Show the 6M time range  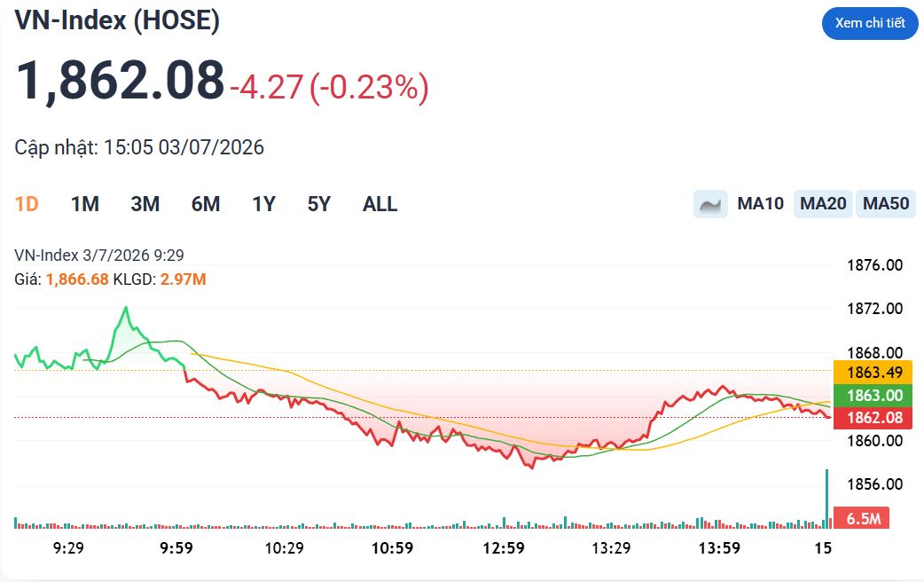[x=206, y=204]
